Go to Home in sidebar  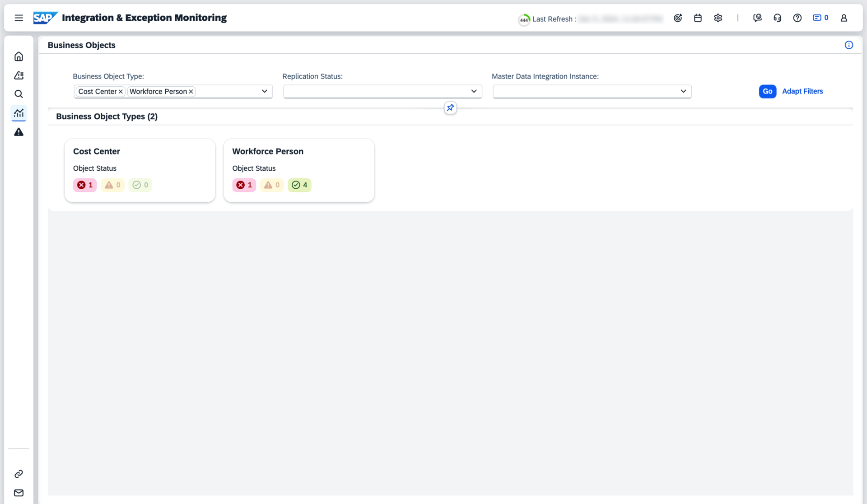[19, 56]
